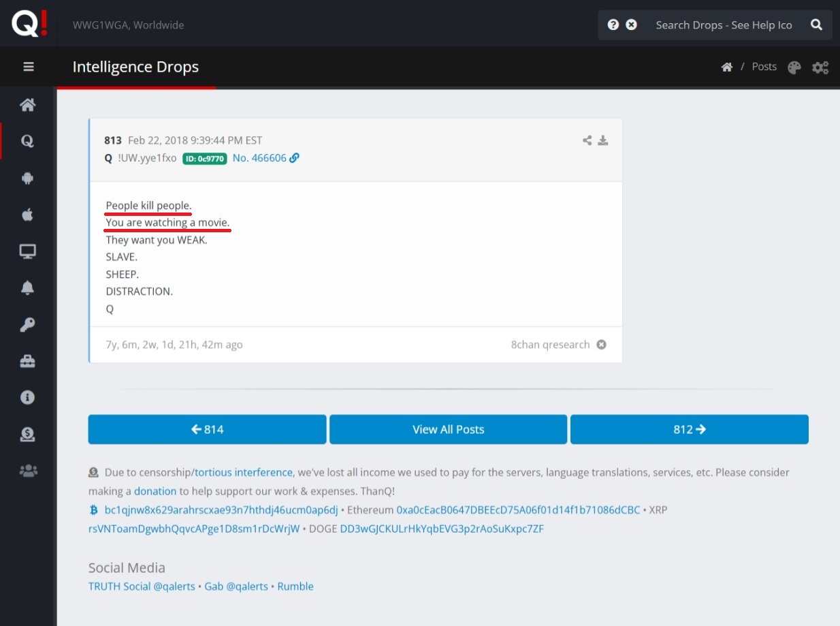Image resolution: width=840 pixels, height=626 pixels.
Task: Click the ID: 0c9770 badge
Action: click(x=205, y=159)
